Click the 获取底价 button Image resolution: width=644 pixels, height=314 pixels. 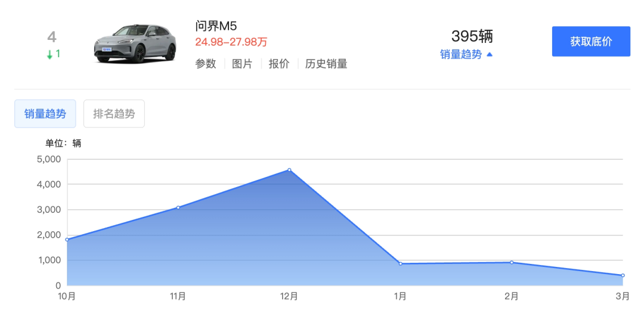click(590, 42)
